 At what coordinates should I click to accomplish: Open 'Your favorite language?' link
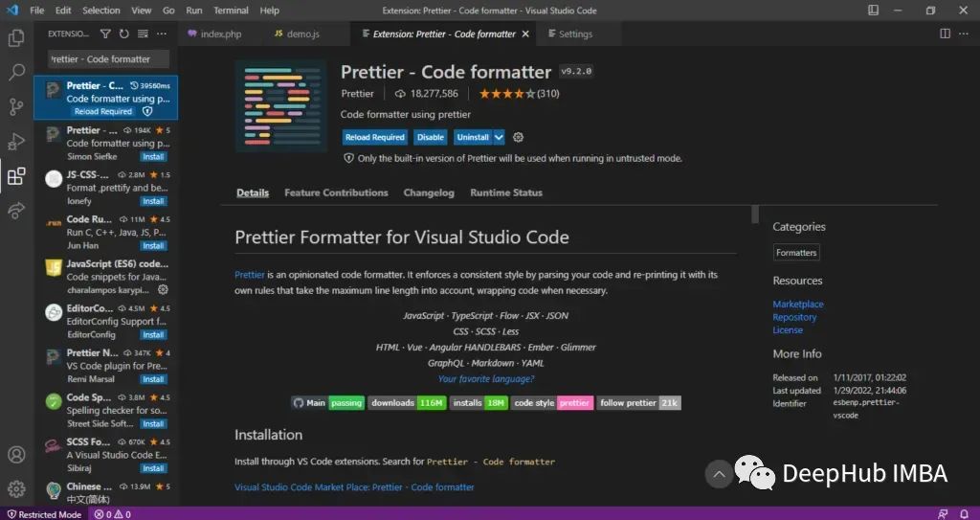point(486,378)
